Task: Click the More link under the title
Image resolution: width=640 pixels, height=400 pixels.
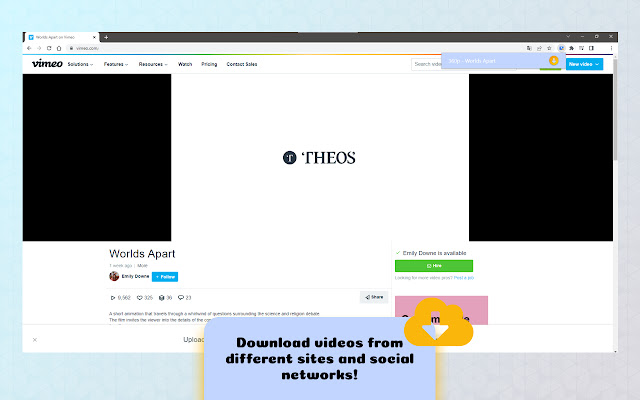Action: 142,266
